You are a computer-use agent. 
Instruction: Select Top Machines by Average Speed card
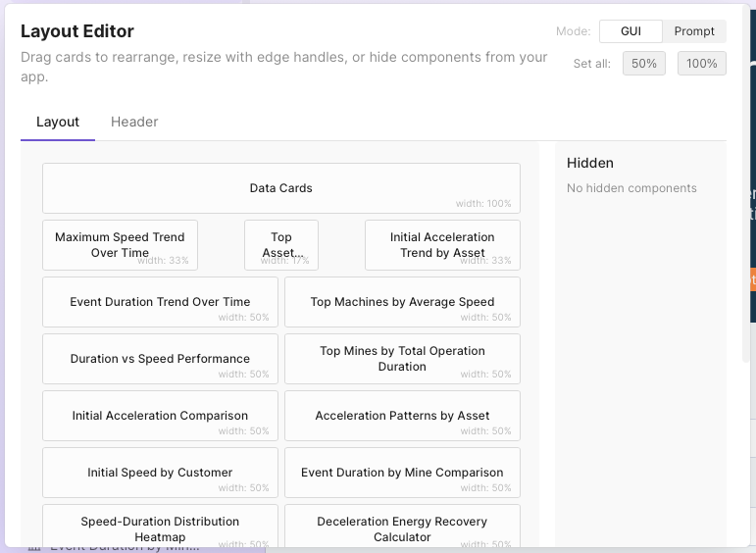(403, 302)
